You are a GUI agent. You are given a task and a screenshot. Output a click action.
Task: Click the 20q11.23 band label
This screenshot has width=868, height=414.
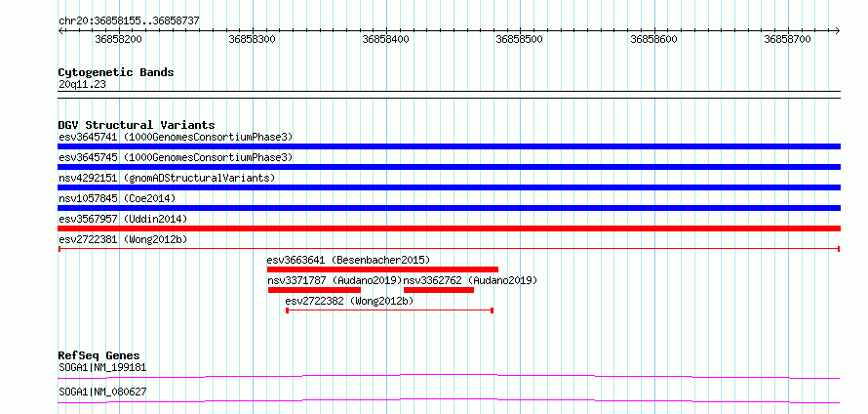coord(82,85)
